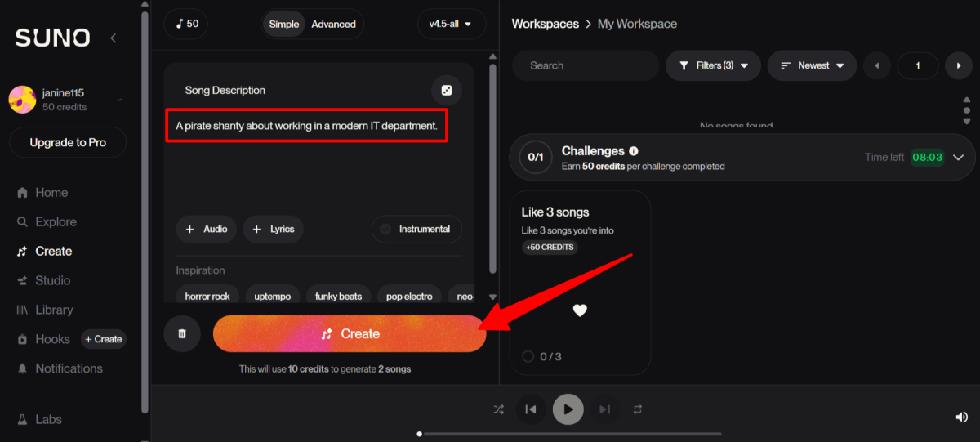Skip to previous track
980x442 pixels.
click(x=530, y=409)
